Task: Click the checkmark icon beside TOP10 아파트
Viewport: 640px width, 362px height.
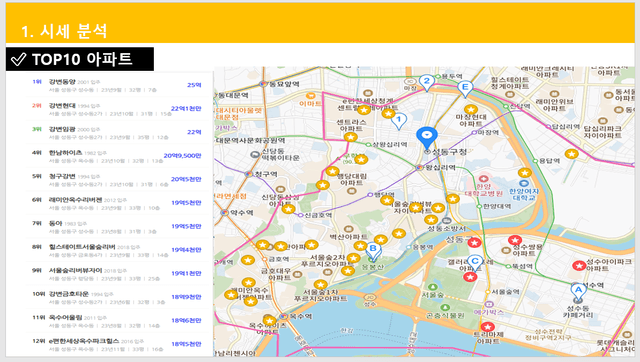Action: pyautogui.click(x=18, y=60)
